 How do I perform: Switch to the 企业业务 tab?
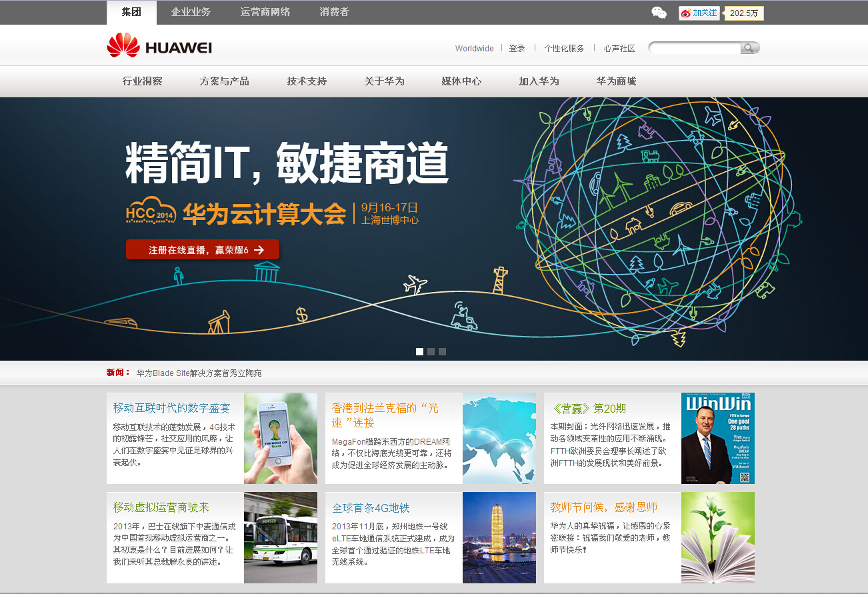tap(191, 12)
